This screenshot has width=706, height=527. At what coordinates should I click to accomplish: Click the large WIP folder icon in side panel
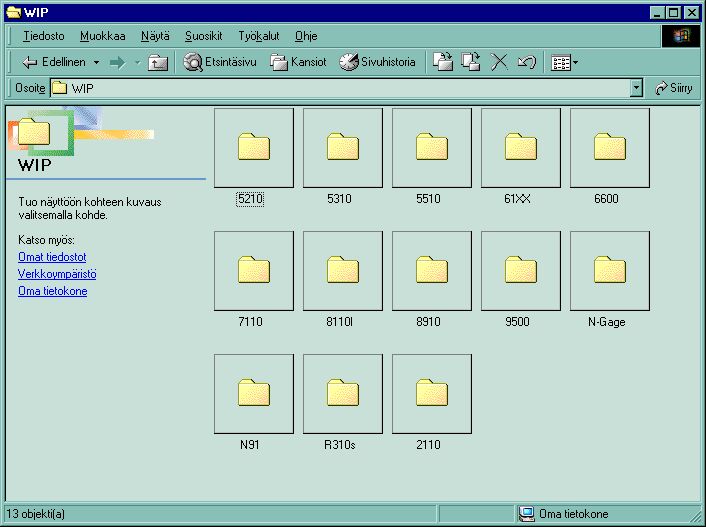(34, 132)
